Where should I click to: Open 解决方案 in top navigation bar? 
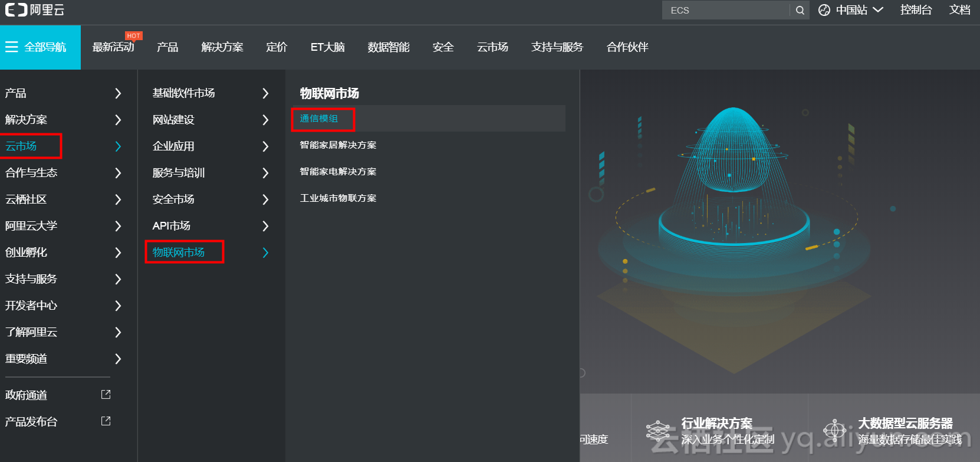tap(222, 47)
